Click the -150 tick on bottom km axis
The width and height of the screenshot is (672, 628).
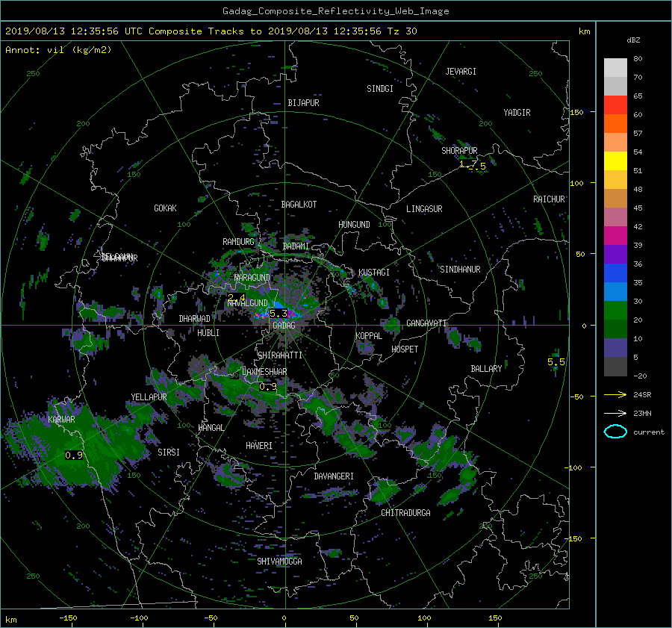pyautogui.click(x=68, y=618)
